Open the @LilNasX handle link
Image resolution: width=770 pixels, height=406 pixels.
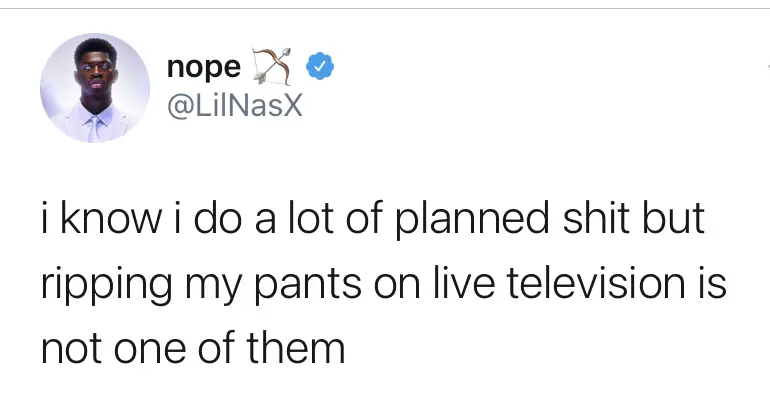pos(232,104)
